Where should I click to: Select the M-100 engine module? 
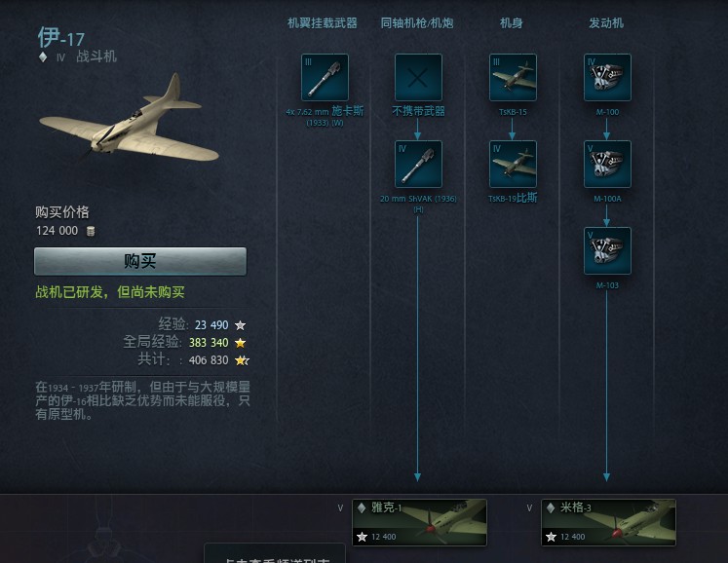607,77
